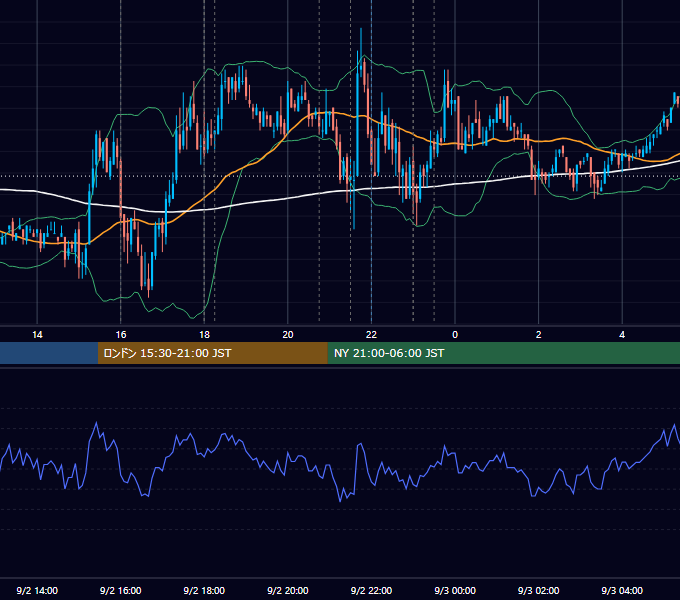Click the 16 hour label on price chart axis
Screen dimensions: 680x600
[x=121, y=335]
